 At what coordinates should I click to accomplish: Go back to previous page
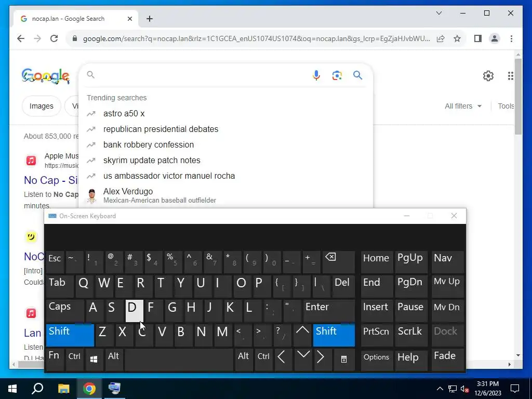click(x=21, y=38)
